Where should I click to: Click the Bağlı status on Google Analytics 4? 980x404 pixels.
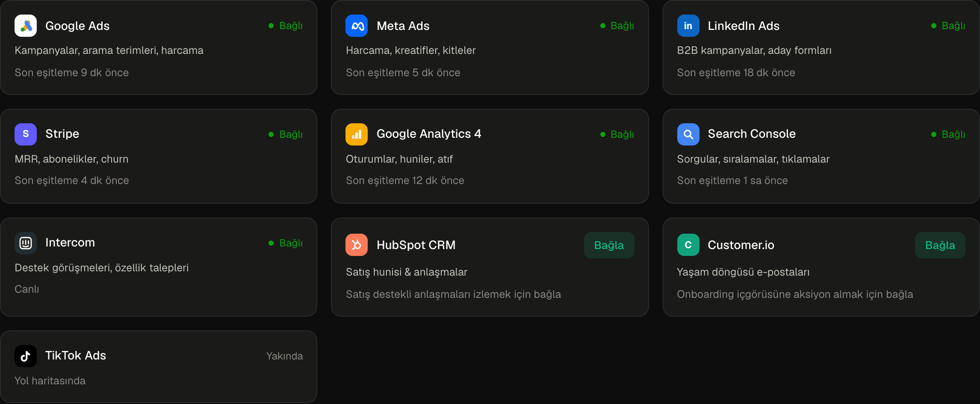(617, 134)
